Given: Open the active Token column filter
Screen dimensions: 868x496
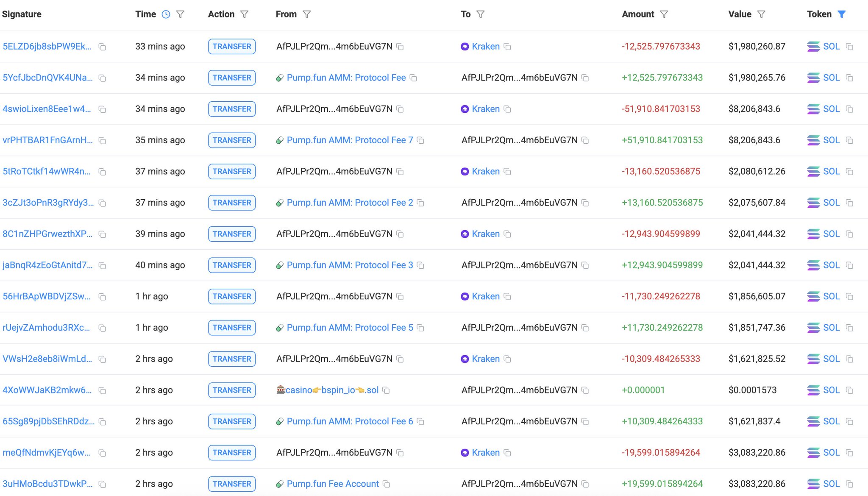Looking at the screenshot, I should point(842,14).
